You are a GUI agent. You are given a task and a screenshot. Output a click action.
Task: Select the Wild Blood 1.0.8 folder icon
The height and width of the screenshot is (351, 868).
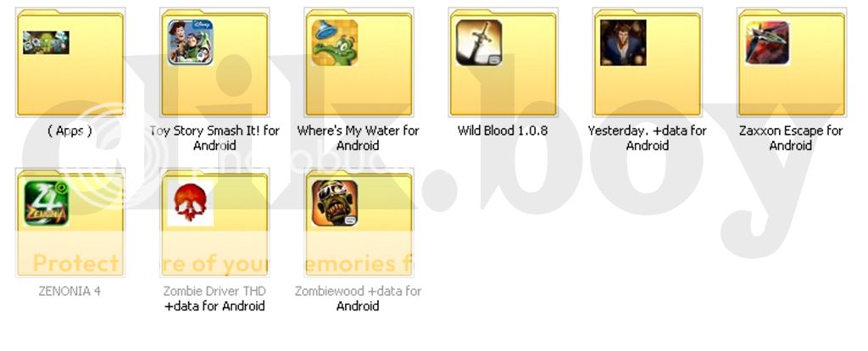(x=504, y=62)
